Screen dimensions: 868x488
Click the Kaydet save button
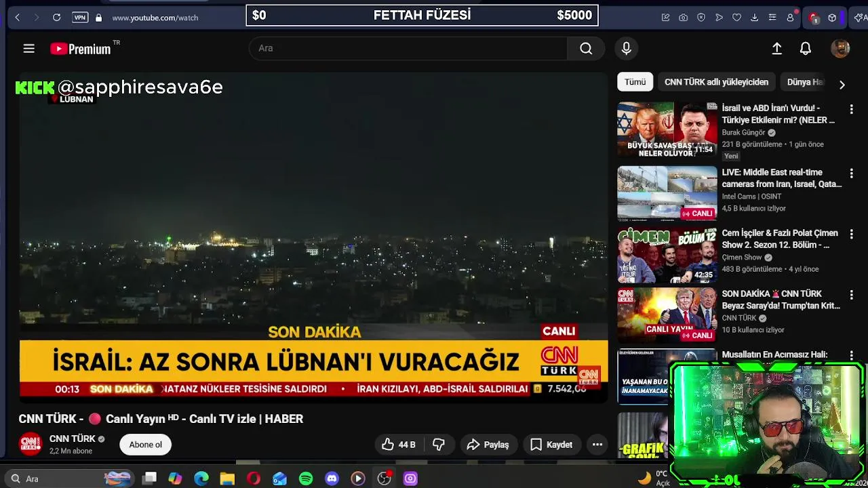pyautogui.click(x=551, y=445)
